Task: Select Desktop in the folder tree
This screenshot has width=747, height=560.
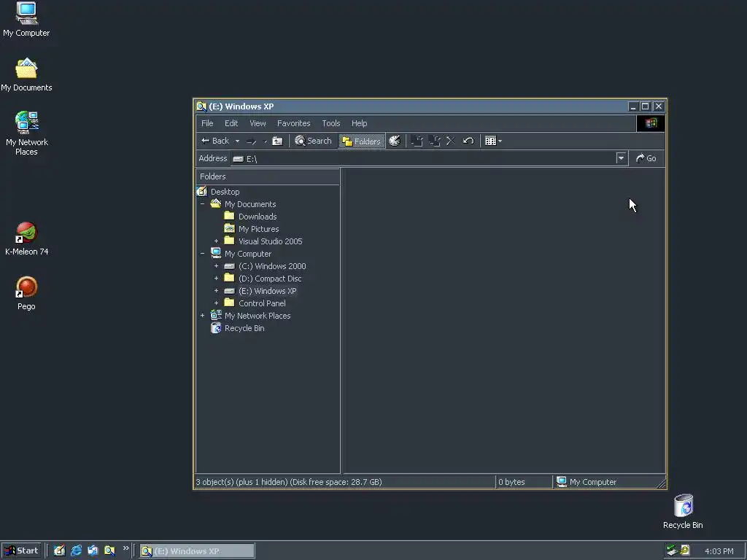Action: point(225,192)
